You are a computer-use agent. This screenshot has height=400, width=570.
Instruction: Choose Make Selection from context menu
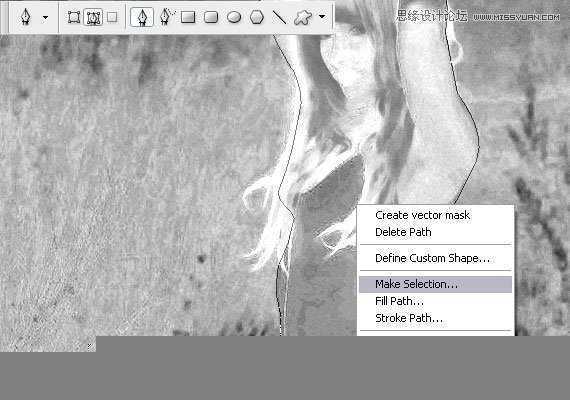[x=435, y=284]
